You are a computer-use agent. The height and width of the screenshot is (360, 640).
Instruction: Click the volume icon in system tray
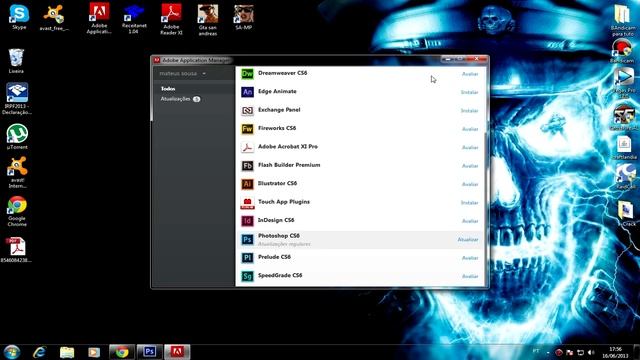591,352
